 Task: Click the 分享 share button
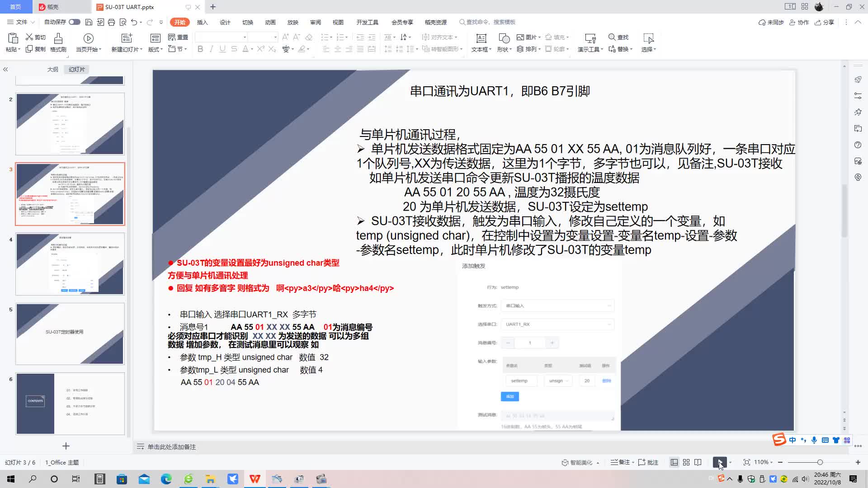click(x=824, y=22)
